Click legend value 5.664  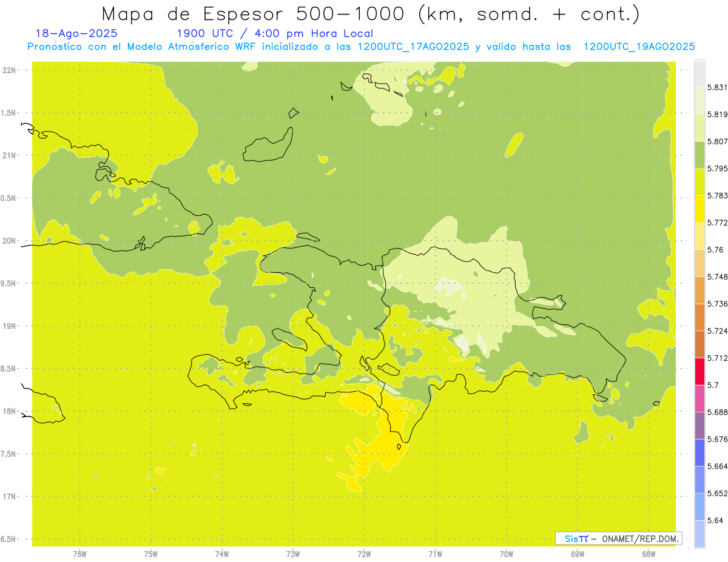pos(717,466)
